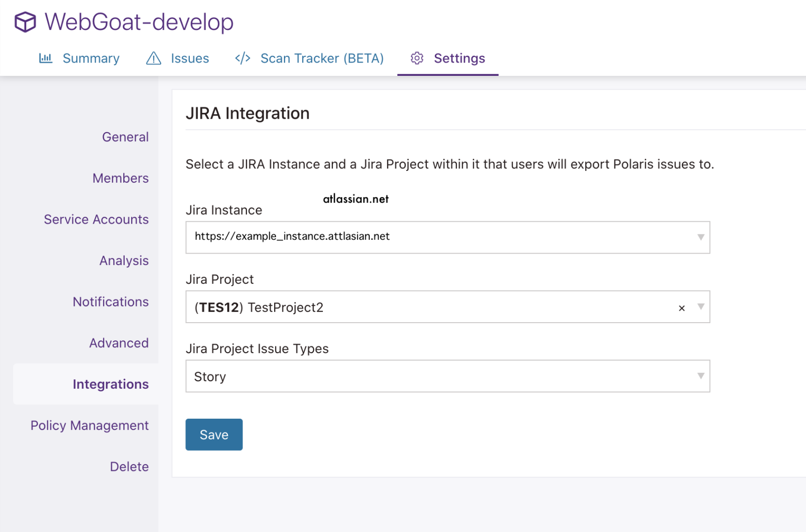
Task: Click the Issues warning triangle icon
Action: click(154, 58)
